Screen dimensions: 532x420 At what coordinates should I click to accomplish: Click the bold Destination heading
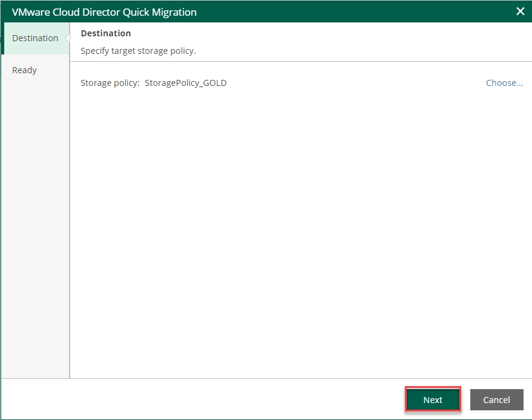(x=106, y=33)
